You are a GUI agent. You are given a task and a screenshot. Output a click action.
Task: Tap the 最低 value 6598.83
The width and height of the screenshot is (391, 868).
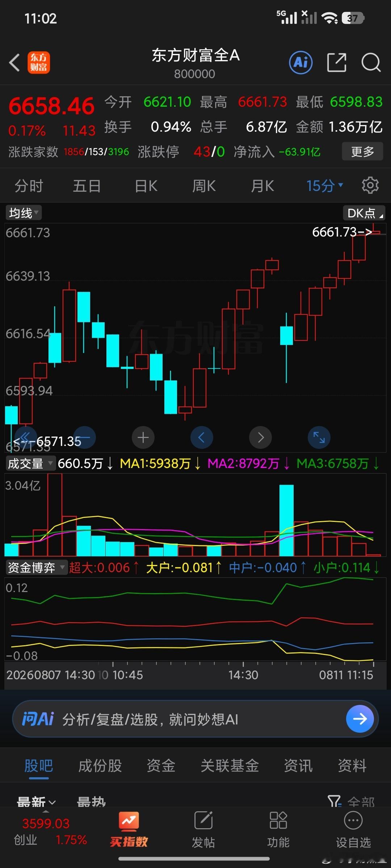click(356, 102)
